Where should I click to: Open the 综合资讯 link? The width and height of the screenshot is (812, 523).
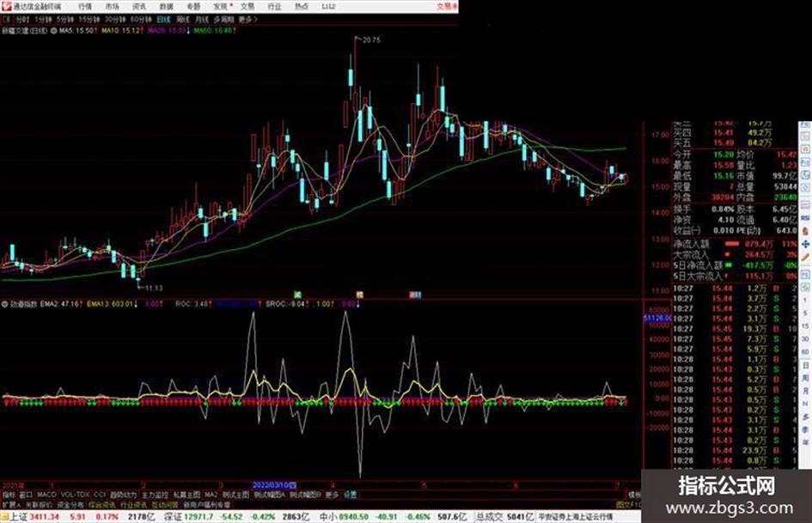(102, 505)
